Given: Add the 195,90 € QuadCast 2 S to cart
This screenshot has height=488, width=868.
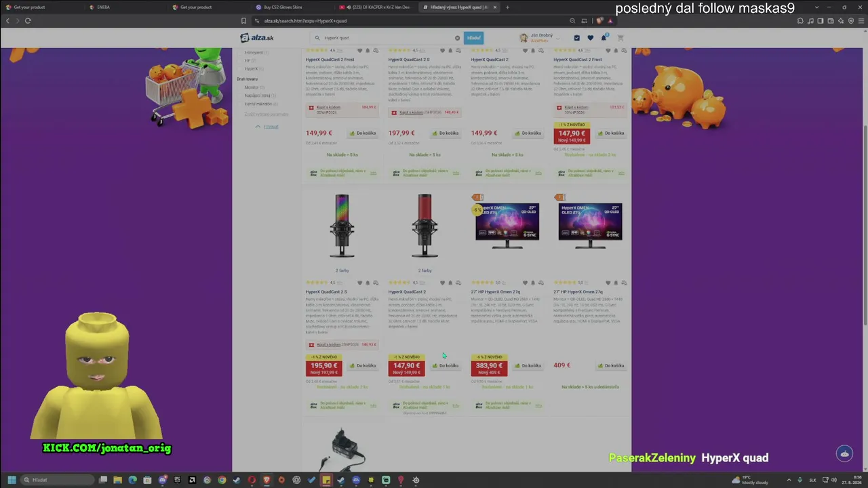Looking at the screenshot, I should pos(363,366).
